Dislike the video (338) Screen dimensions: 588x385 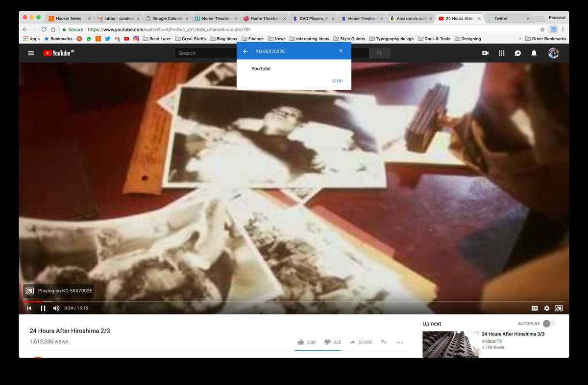coord(332,342)
